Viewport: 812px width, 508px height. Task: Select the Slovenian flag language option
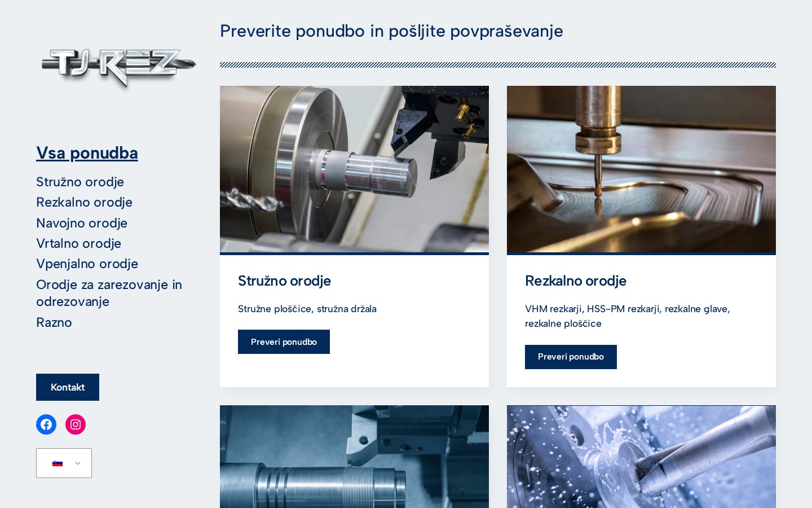(58, 463)
